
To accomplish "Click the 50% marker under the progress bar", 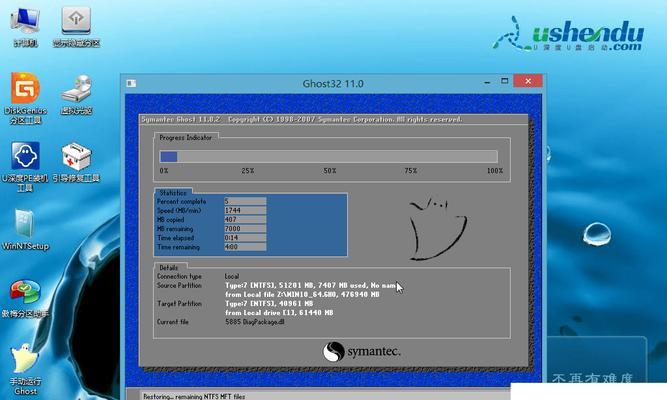I will [330, 171].
